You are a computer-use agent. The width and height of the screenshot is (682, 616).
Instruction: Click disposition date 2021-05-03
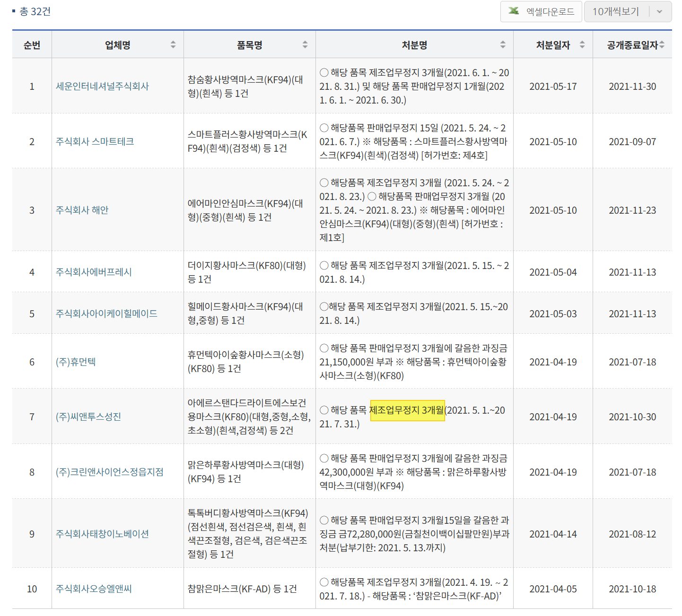pos(553,314)
